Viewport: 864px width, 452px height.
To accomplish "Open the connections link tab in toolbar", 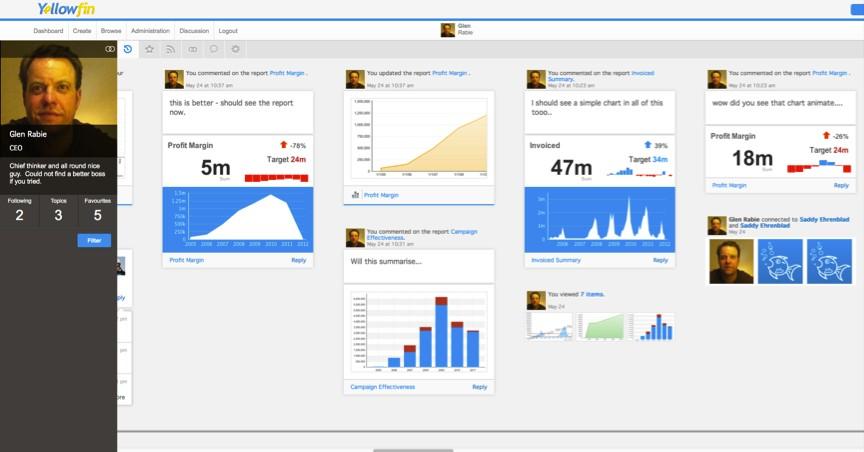I will point(192,49).
